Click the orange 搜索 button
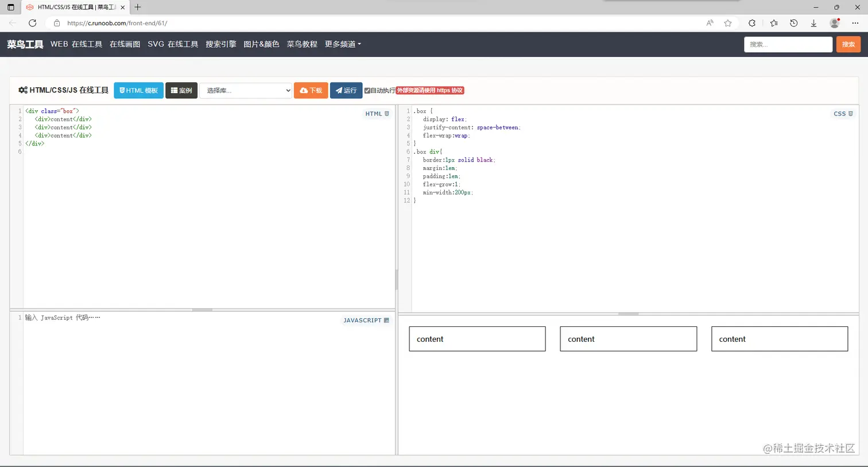 (x=848, y=44)
